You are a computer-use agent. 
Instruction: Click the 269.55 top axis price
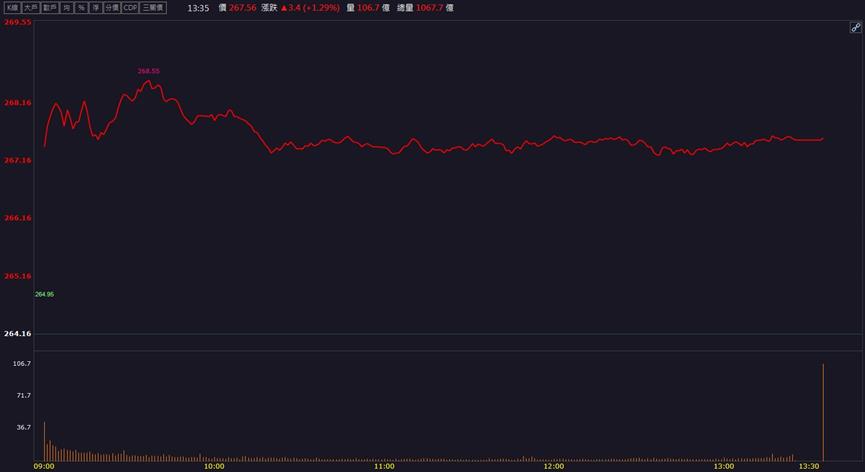(18, 23)
